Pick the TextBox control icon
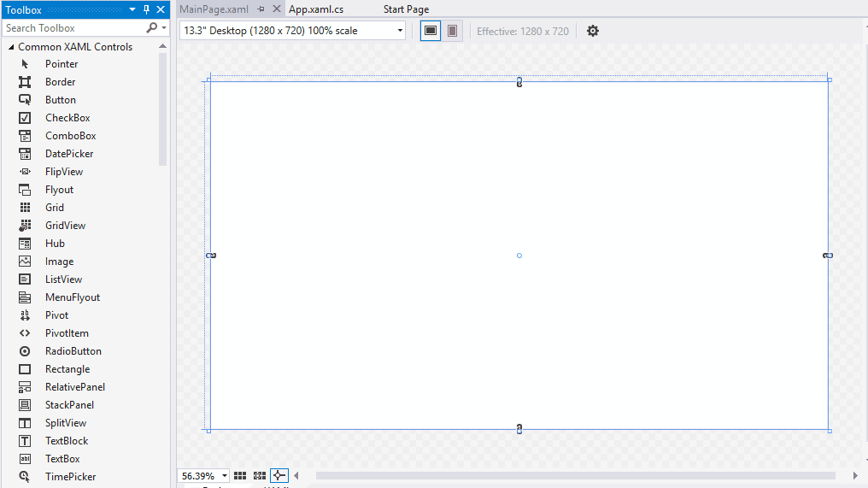This screenshot has width=868, height=488. (25, 459)
